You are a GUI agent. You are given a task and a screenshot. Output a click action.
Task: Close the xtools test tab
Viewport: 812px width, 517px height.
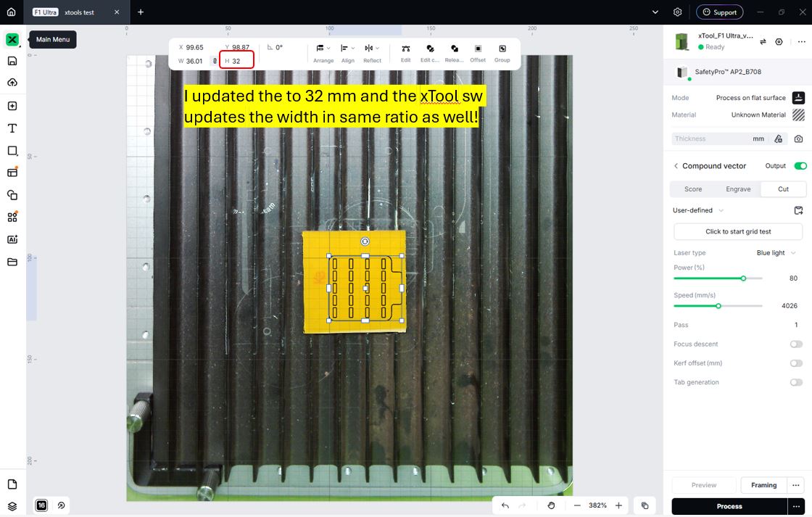117,12
